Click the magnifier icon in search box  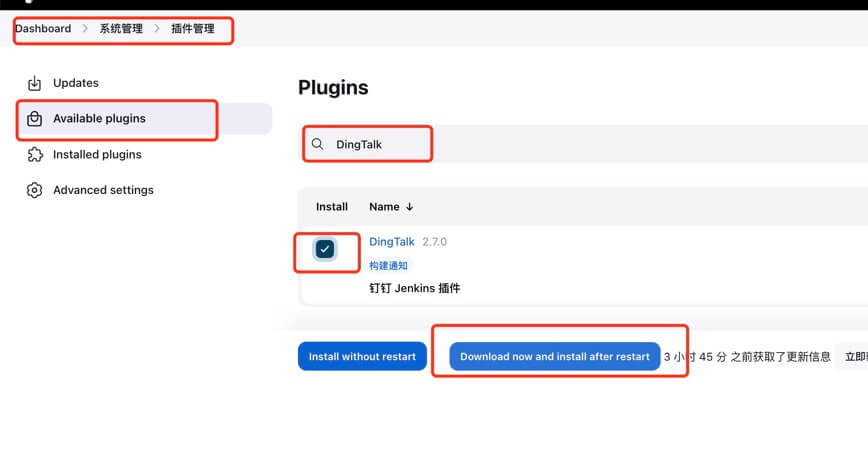[318, 144]
